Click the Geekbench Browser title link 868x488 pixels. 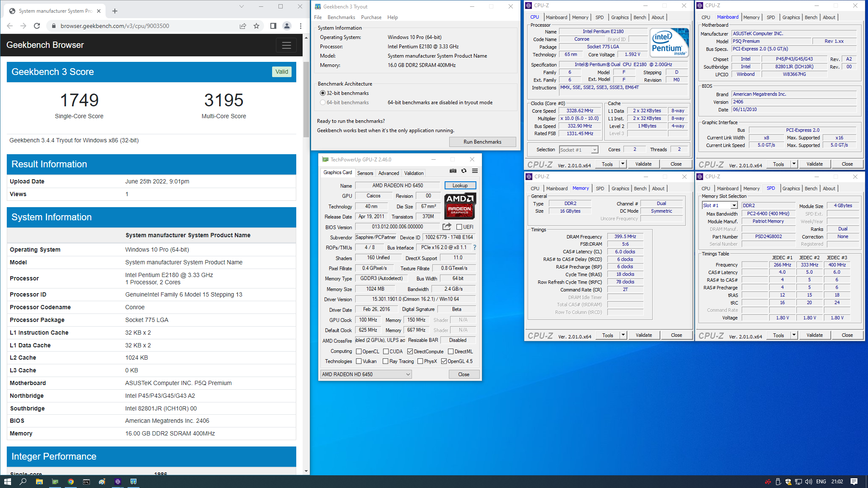[45, 45]
